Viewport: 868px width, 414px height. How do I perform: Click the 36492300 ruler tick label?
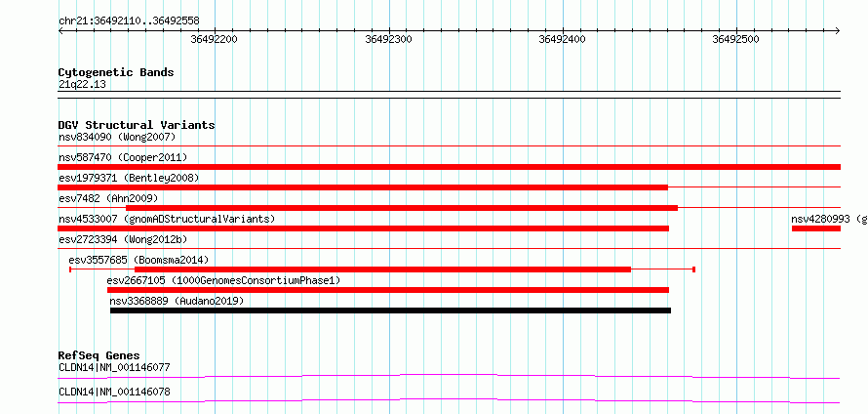click(388, 39)
